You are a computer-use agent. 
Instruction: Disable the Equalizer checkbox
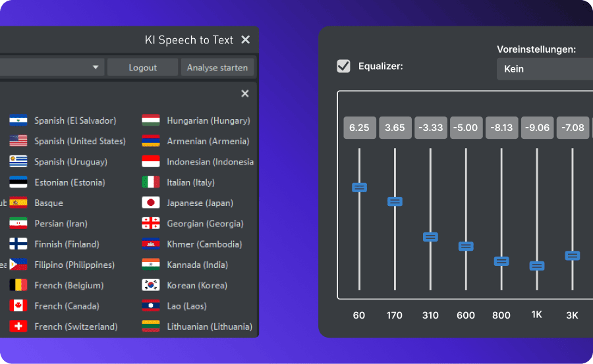pos(343,66)
